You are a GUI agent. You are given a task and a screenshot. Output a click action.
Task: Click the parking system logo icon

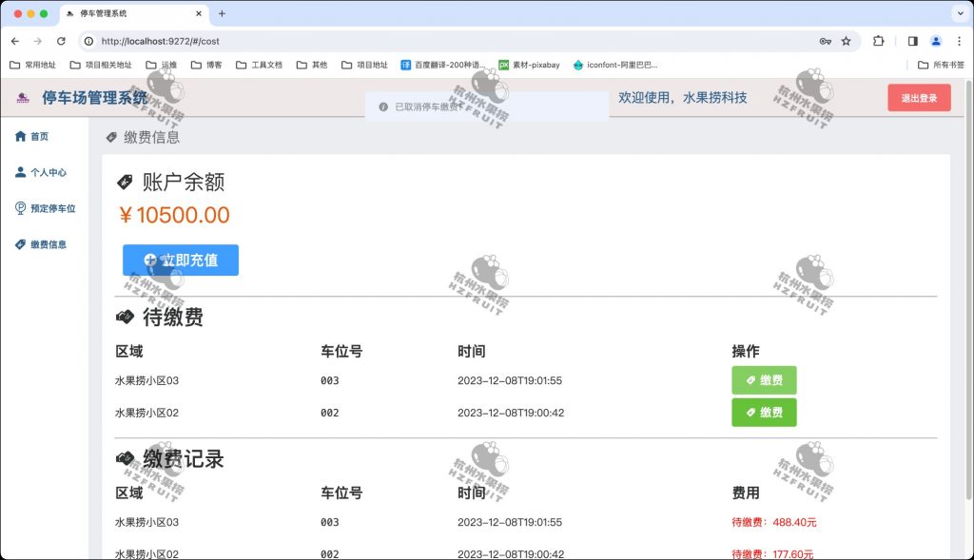coord(24,99)
